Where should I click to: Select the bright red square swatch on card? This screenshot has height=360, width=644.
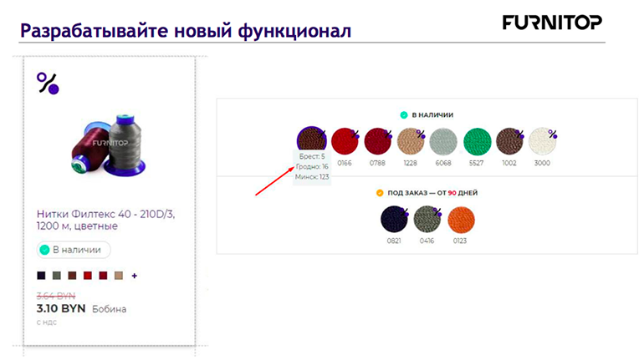click(88, 276)
